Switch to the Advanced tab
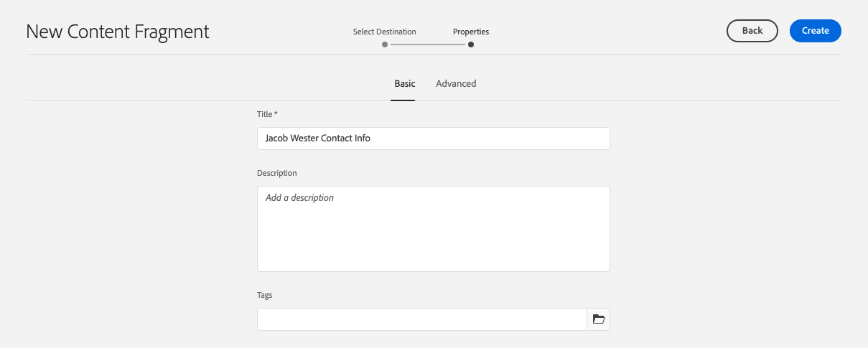The image size is (868, 348). pyautogui.click(x=456, y=84)
